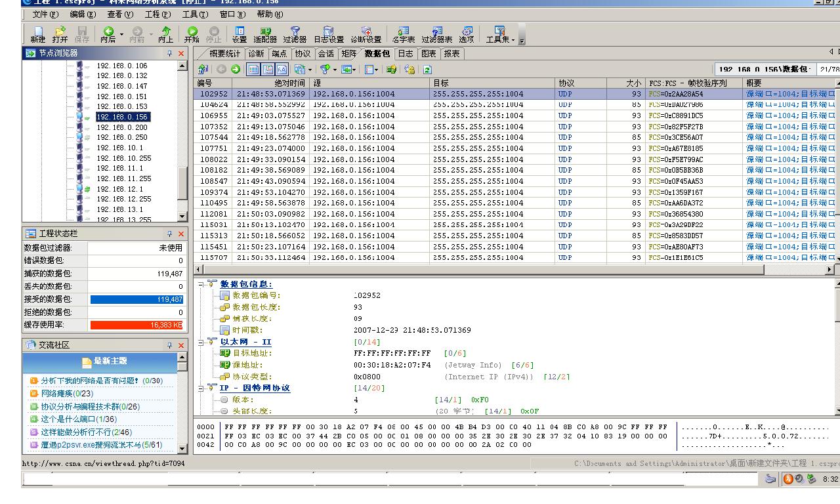Collapse the 以太网 - II tree node
The width and height of the screenshot is (840, 504).
point(201,342)
